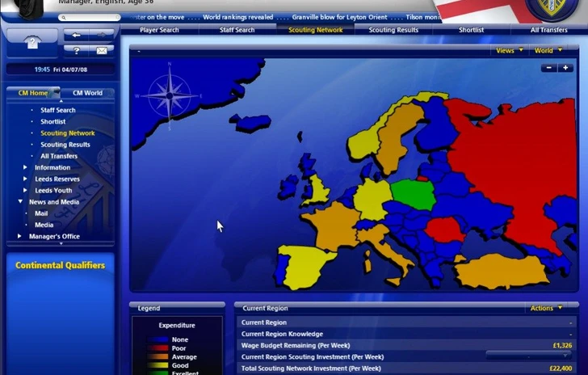Switch to the CM World tab
This screenshot has width=588, height=375.
[x=87, y=93]
